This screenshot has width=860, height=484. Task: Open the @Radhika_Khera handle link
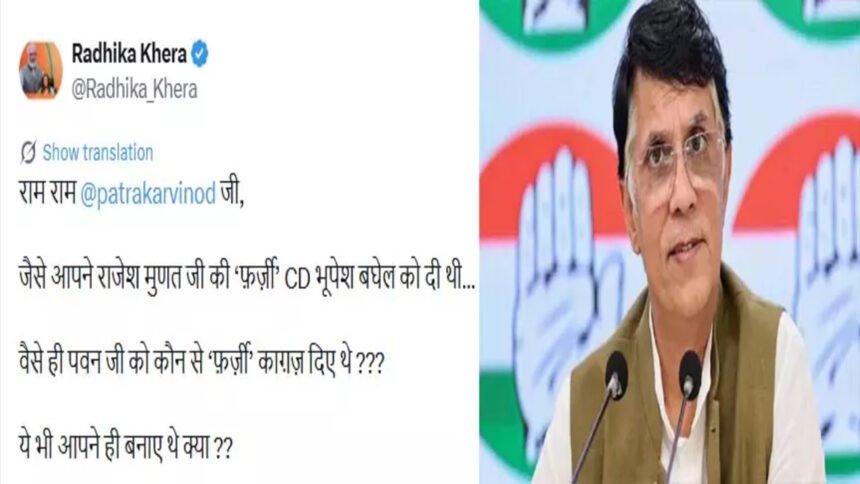tap(134, 90)
